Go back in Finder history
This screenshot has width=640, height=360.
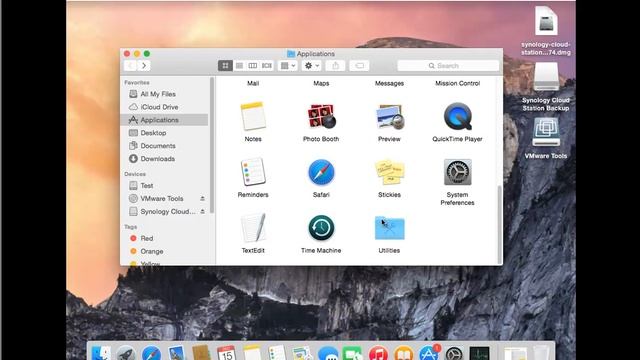(130, 66)
